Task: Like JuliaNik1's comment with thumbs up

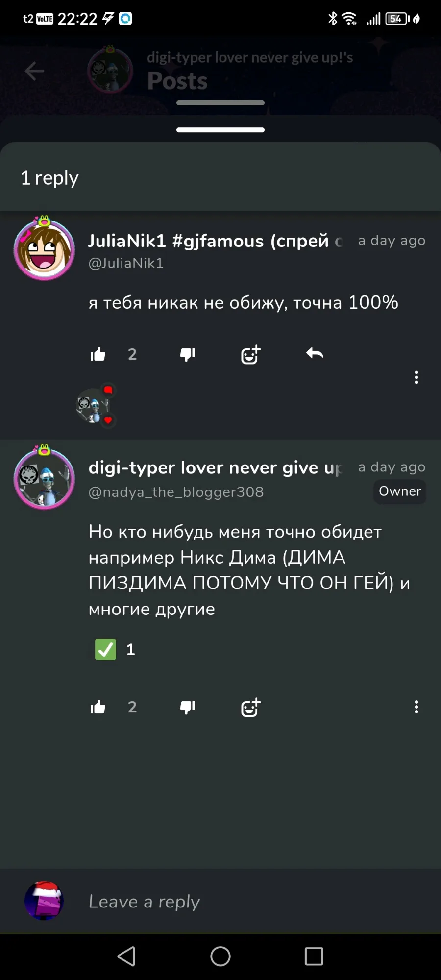Action: 98,354
